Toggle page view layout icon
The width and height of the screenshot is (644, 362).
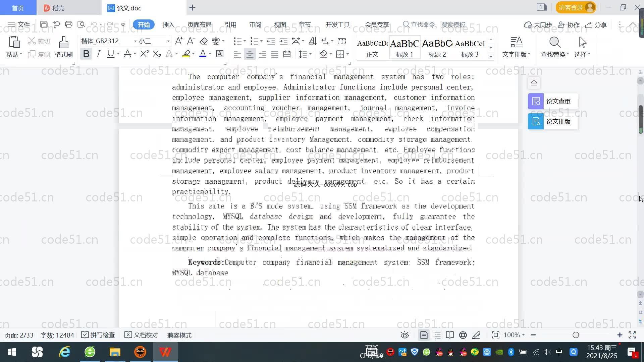[x=424, y=335]
